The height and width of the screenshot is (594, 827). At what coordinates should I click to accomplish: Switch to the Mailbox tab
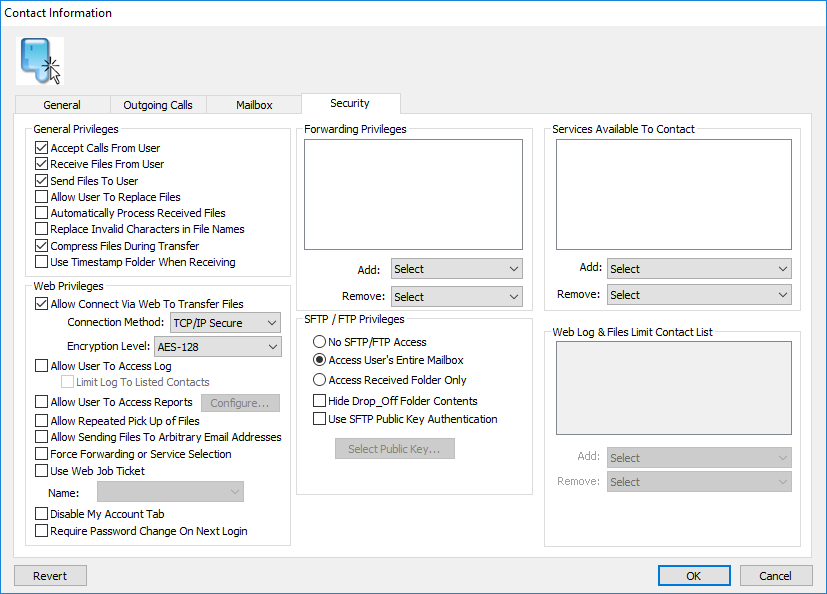(x=253, y=104)
